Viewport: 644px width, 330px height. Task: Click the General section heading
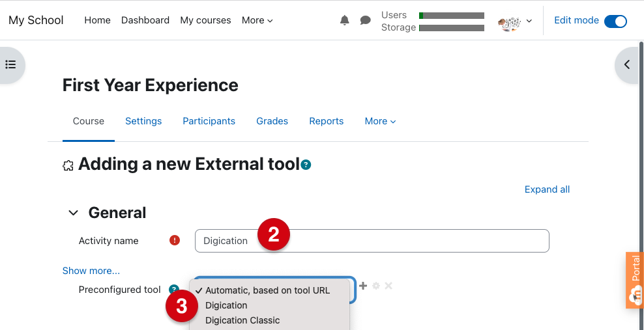point(117,213)
